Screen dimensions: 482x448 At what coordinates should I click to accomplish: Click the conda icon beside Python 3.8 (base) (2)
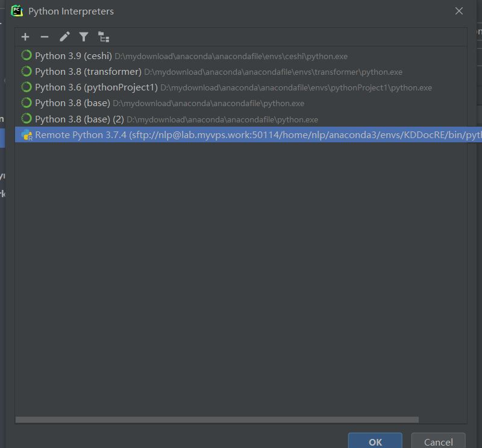pyautogui.click(x=27, y=118)
